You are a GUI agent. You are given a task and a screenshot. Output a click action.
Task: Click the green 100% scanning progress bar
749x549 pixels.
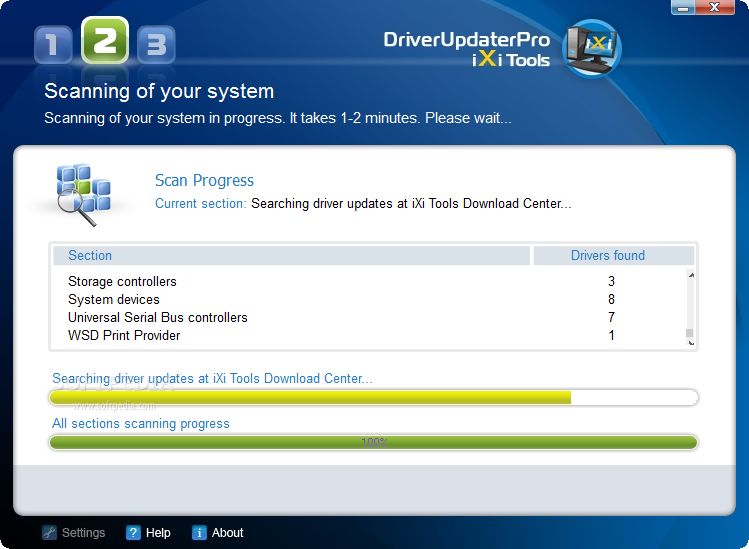point(374,442)
